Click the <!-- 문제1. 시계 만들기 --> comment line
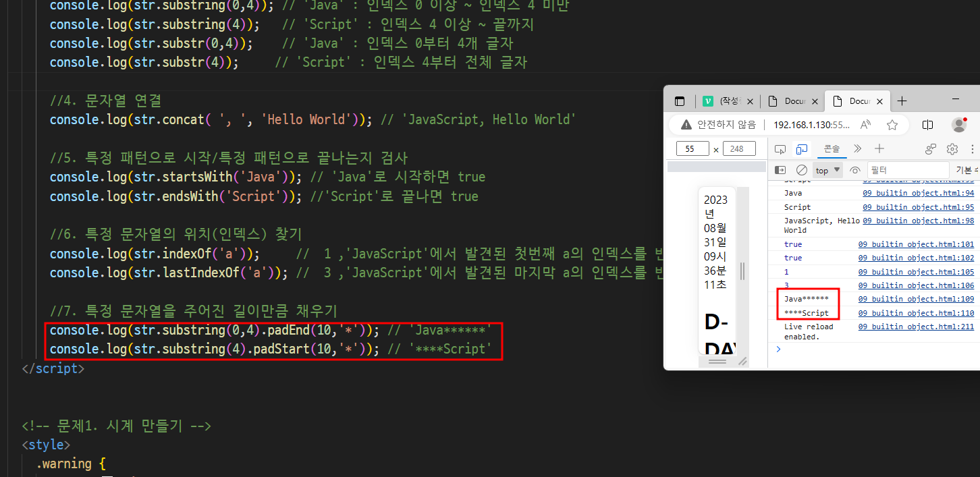Image resolution: width=980 pixels, height=477 pixels. tap(117, 426)
